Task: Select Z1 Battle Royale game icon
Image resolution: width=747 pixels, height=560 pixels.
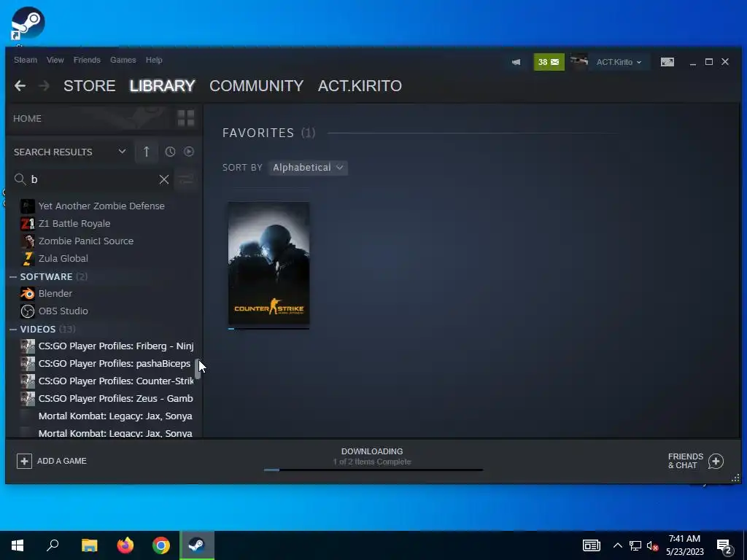Action: pos(28,224)
